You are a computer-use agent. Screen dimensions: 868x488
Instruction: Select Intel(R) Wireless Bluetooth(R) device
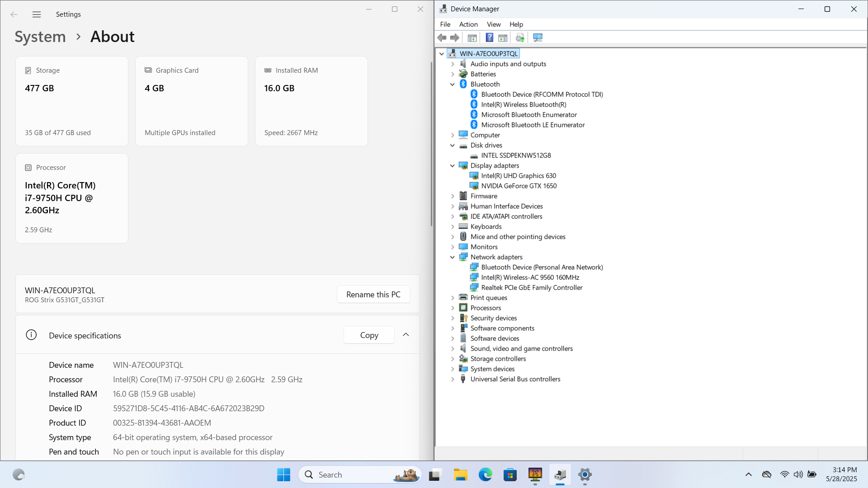pyautogui.click(x=523, y=104)
